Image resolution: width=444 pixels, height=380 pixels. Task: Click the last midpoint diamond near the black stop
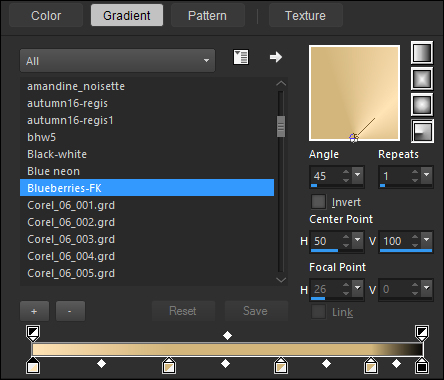396,363
